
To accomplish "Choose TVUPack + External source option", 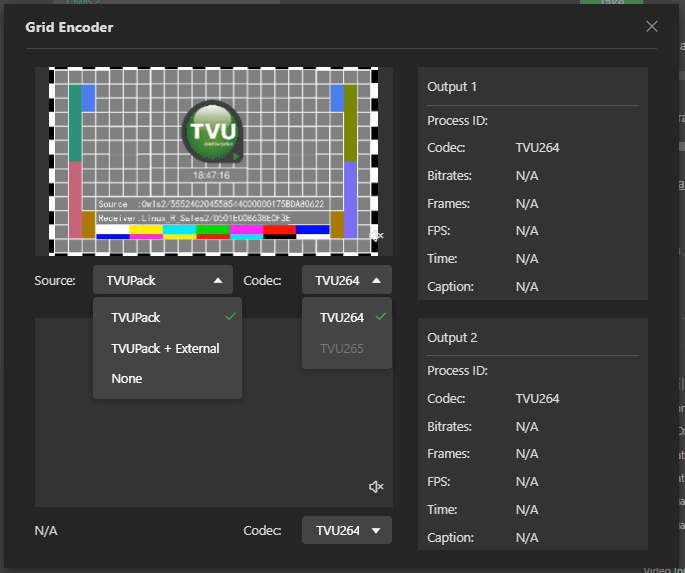I will (167, 349).
